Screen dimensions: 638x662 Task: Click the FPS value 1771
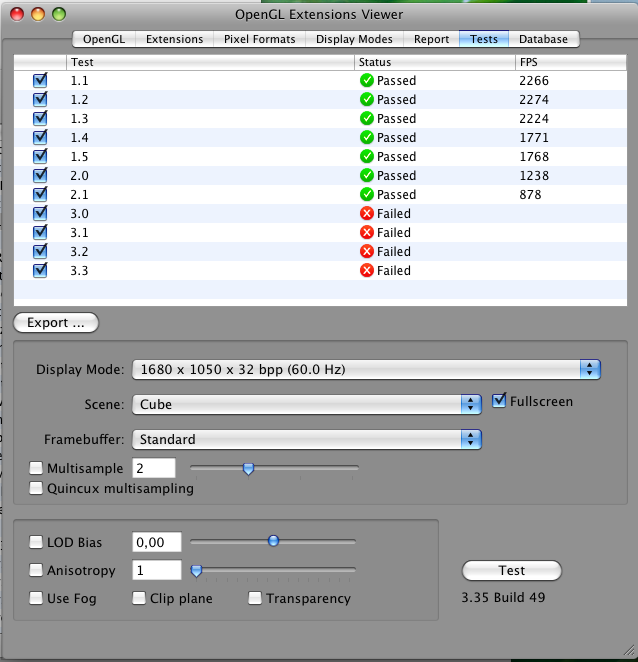[x=534, y=137]
